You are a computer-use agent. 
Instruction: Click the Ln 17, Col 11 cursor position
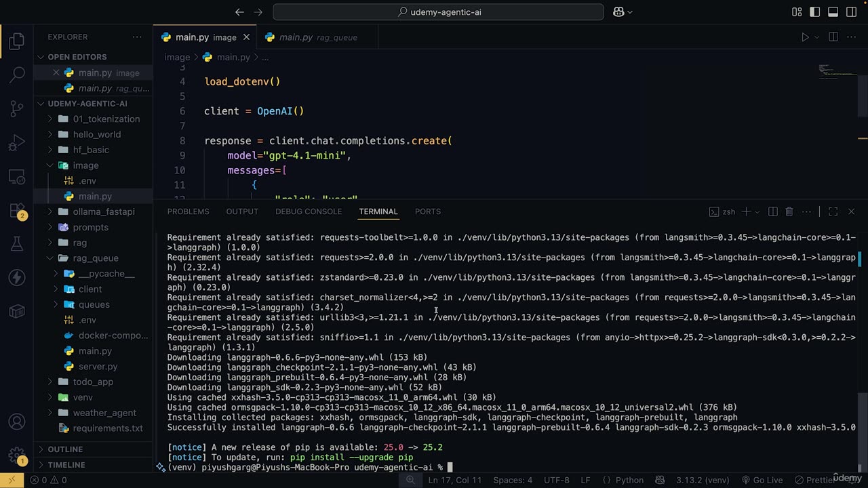coord(454,480)
